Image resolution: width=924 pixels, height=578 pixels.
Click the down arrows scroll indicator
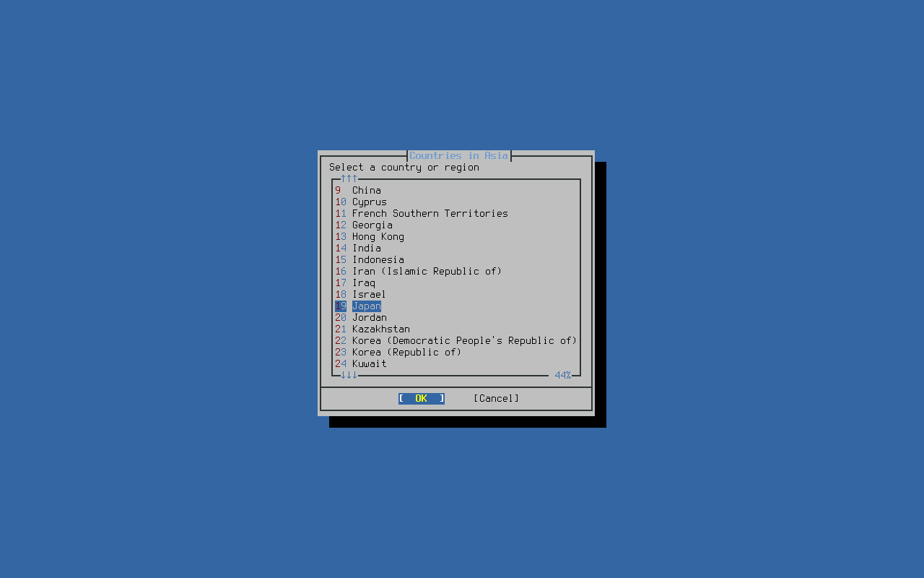349,375
